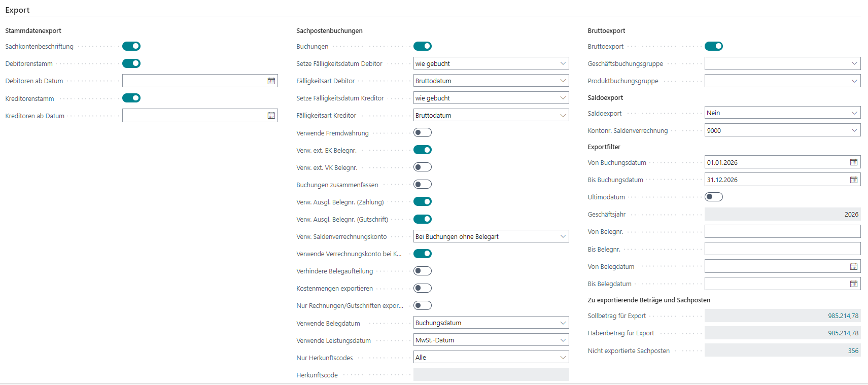Click the Sollbetrag für Export amount link

pos(843,316)
